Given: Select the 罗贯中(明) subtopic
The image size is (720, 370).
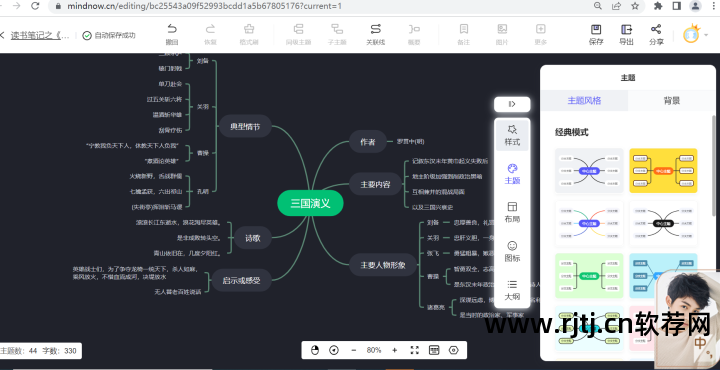Looking at the screenshot, I should pos(411,142).
